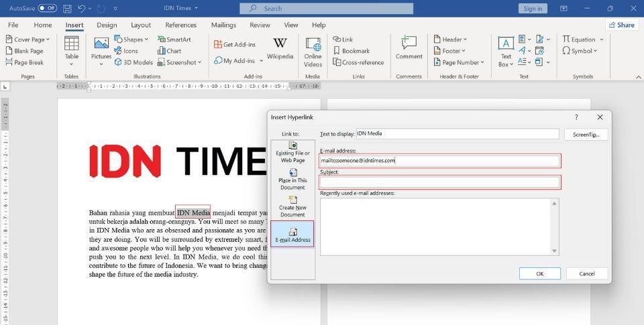This screenshot has height=325, width=644.
Task: Collapse the ribbon with the chevron
Action: [638, 77]
